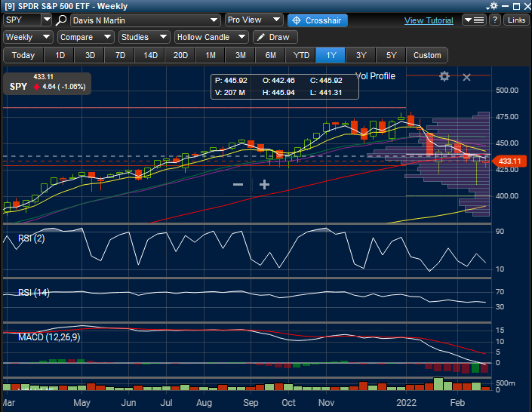This screenshot has width=532, height=412.
Task: Click the SPY symbol input field
Action: tap(23, 20)
